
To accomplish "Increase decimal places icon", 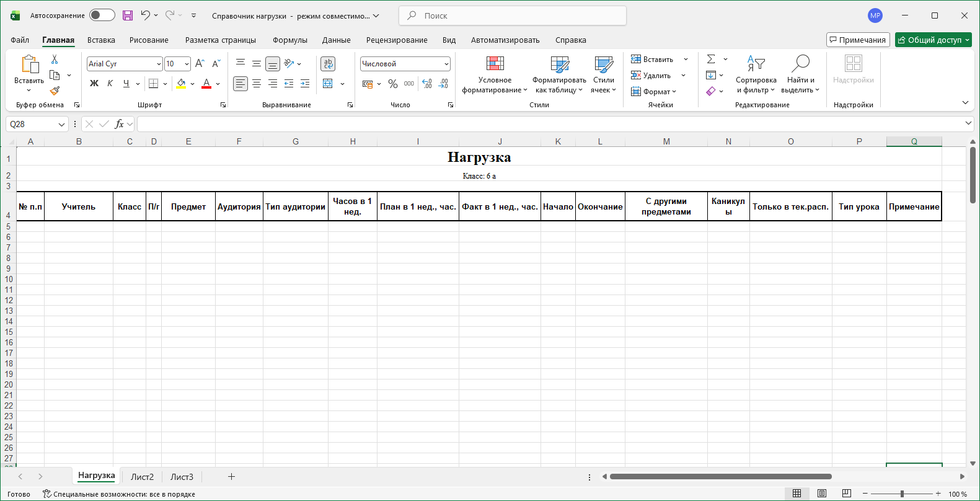I will coord(427,83).
